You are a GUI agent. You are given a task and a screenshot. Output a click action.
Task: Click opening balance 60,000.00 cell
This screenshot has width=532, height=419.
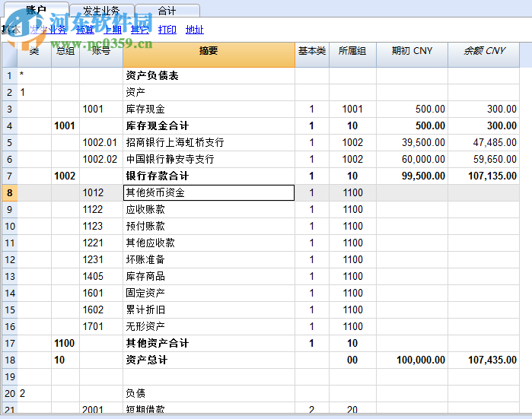pyautogui.click(x=412, y=160)
